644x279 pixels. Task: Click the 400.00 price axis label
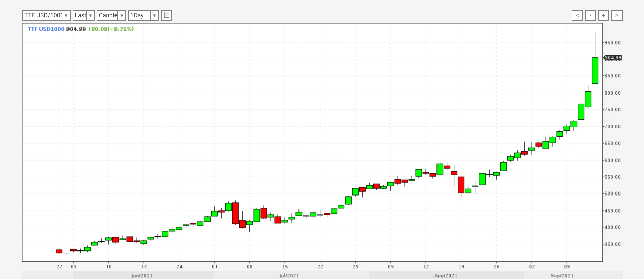613,227
